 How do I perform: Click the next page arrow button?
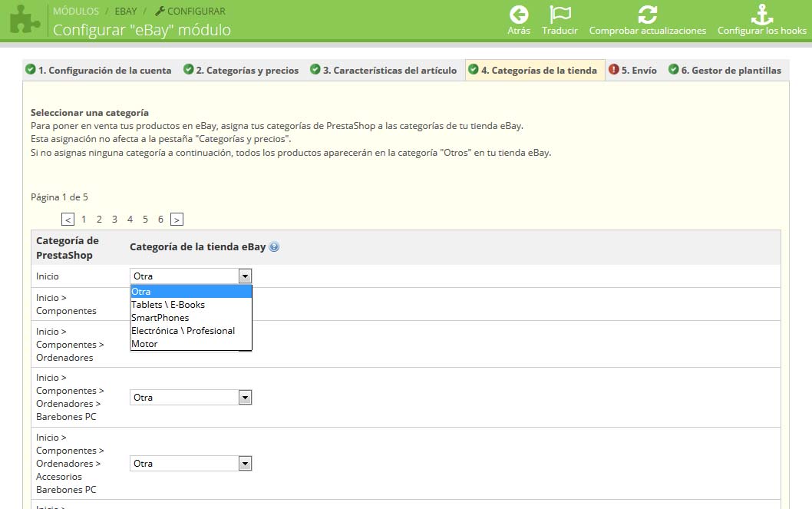(177, 220)
